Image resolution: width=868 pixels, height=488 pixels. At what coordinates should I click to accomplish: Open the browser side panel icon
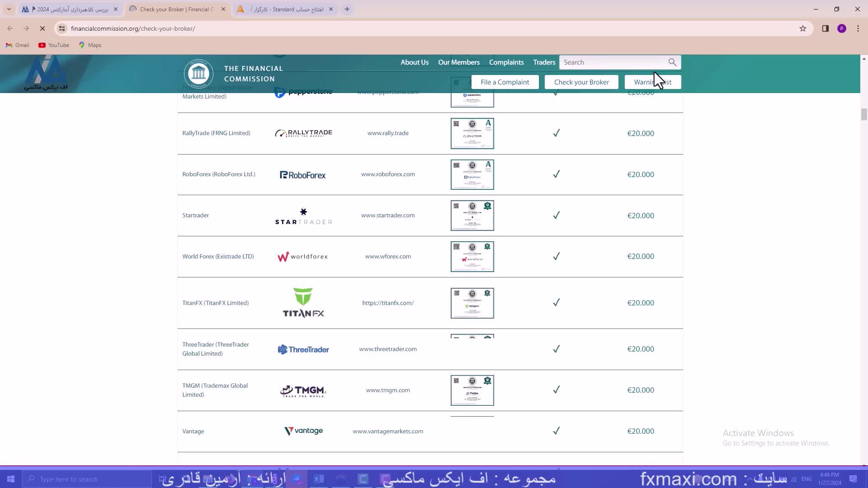[x=825, y=28]
